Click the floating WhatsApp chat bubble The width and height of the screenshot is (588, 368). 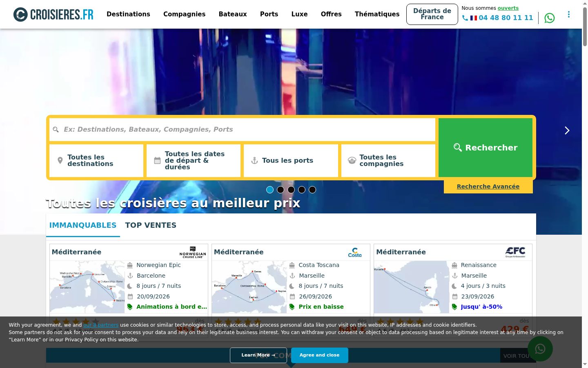540,349
